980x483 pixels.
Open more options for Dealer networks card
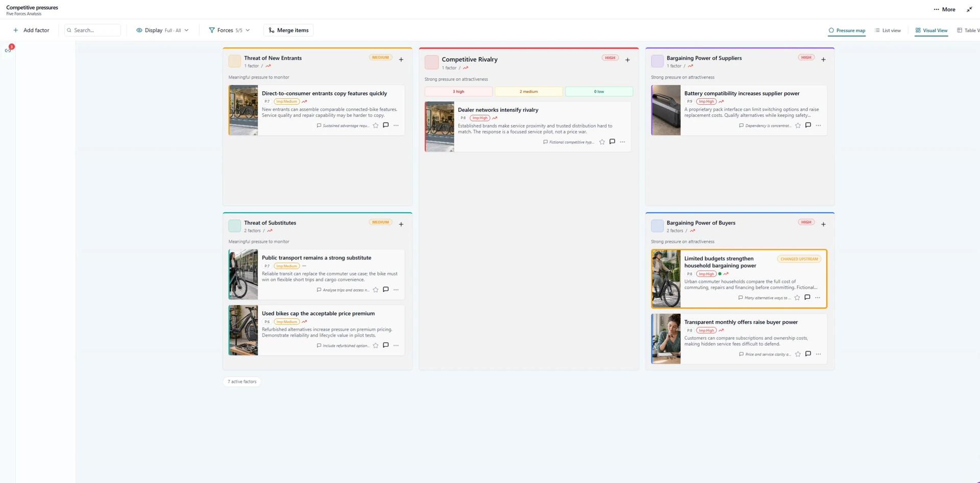tap(622, 142)
